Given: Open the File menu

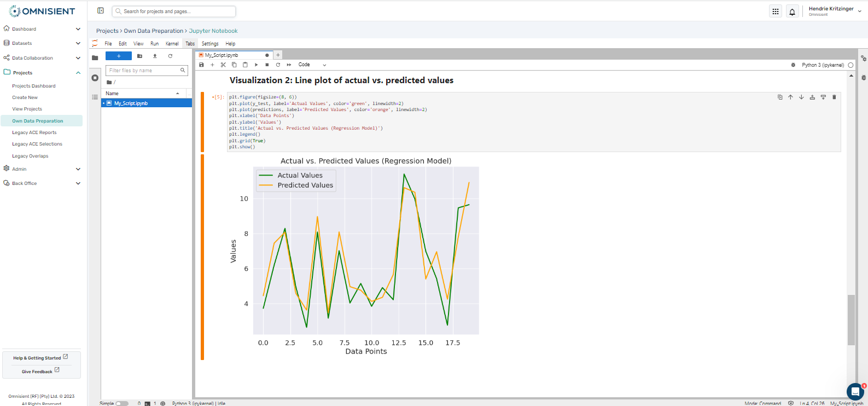Looking at the screenshot, I should (108, 44).
